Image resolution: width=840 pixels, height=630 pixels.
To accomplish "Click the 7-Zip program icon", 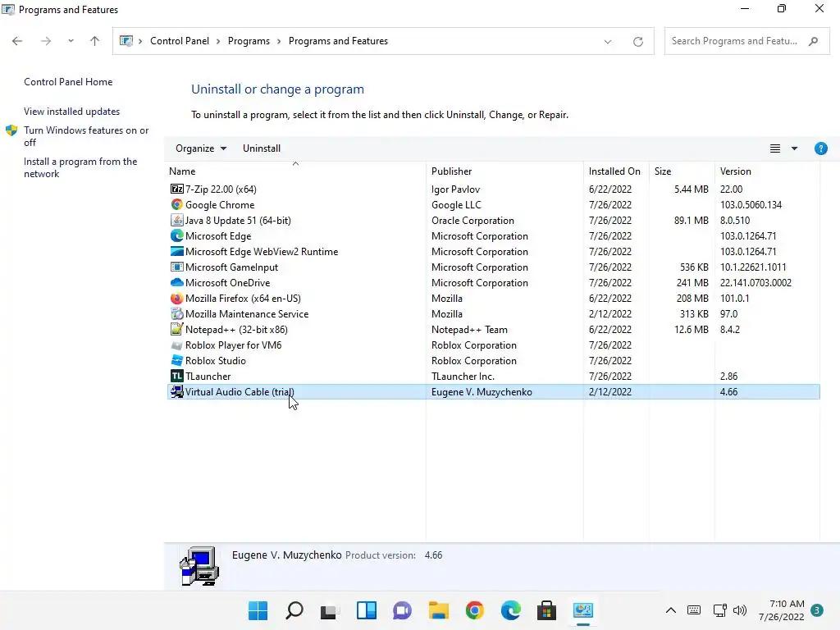I will click(x=177, y=189).
